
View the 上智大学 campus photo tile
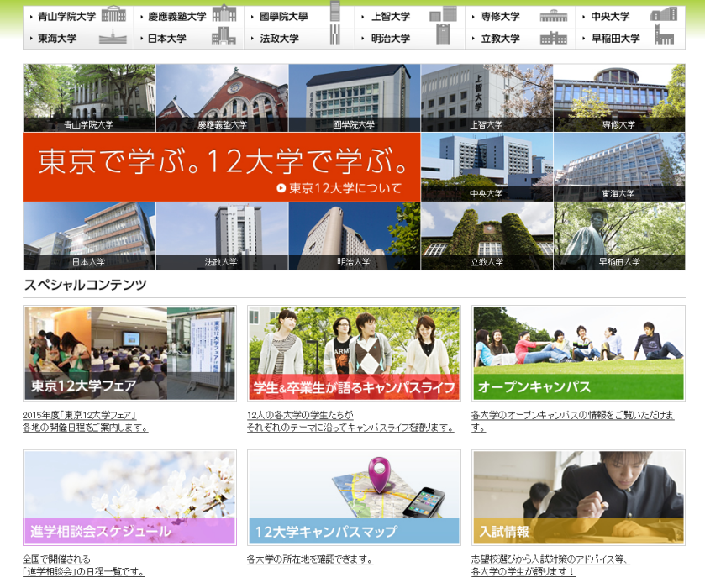(487, 97)
